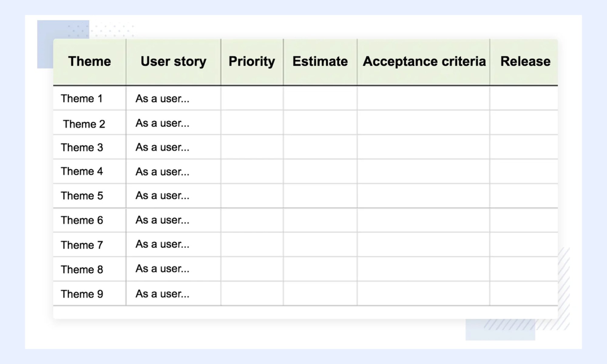Viewport: 607px width, 364px height.
Task: Select user story text in Theme 9 row
Action: click(162, 294)
